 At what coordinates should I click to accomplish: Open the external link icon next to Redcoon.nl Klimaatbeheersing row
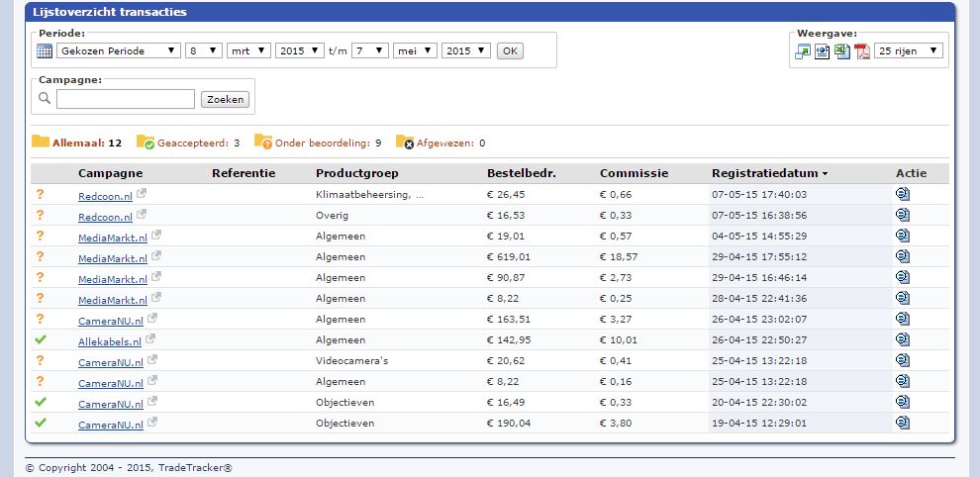142,193
